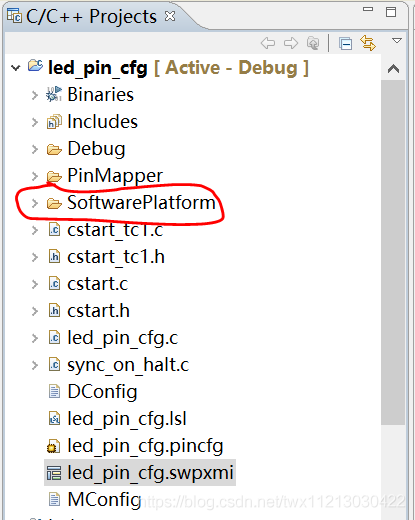The width and height of the screenshot is (415, 520).
Task: Select the sync_on_halt.c file
Action: click(128, 365)
